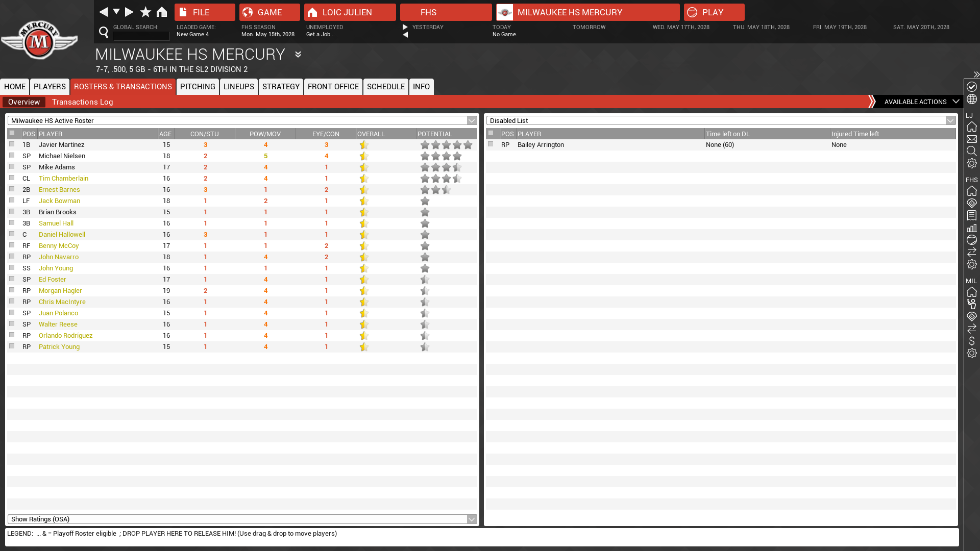This screenshot has height=551, width=980.
Task: Click the star bookmark icon
Action: tap(145, 12)
